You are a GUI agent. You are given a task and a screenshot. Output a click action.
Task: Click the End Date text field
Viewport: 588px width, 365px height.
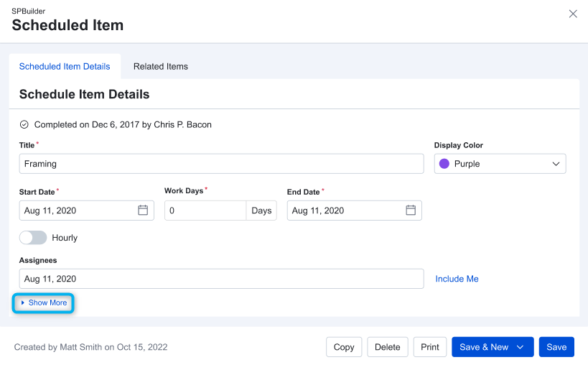click(x=355, y=211)
